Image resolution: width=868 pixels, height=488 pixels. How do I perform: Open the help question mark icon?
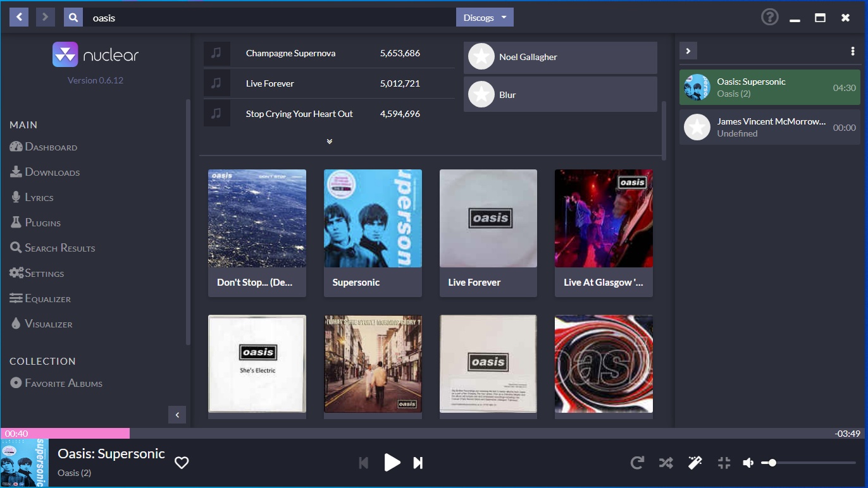[x=769, y=17]
